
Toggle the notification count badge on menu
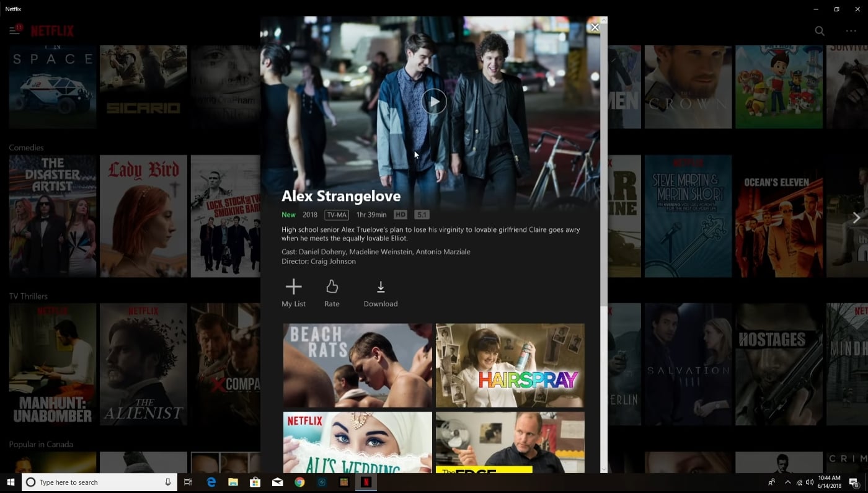click(x=19, y=27)
